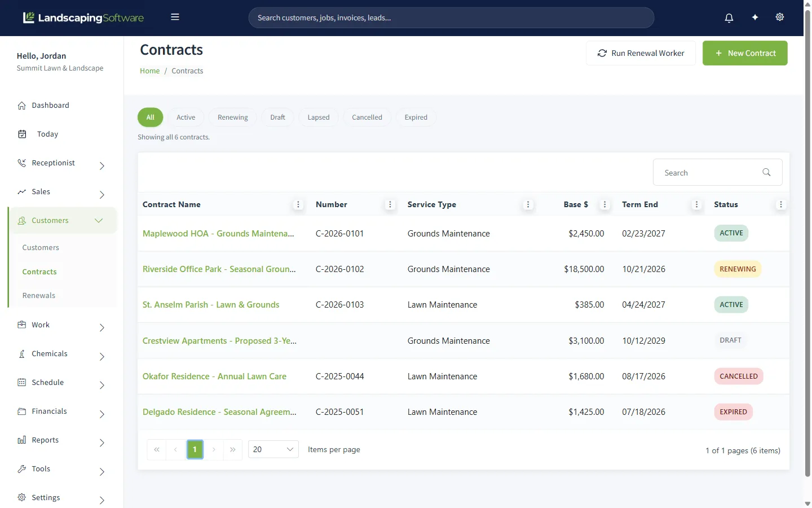Toggle the hamburger sidebar menu
This screenshot has height=508, width=812.
tap(175, 17)
